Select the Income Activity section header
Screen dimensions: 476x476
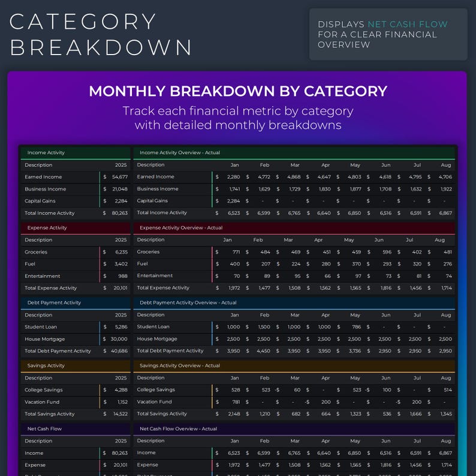coord(76,153)
